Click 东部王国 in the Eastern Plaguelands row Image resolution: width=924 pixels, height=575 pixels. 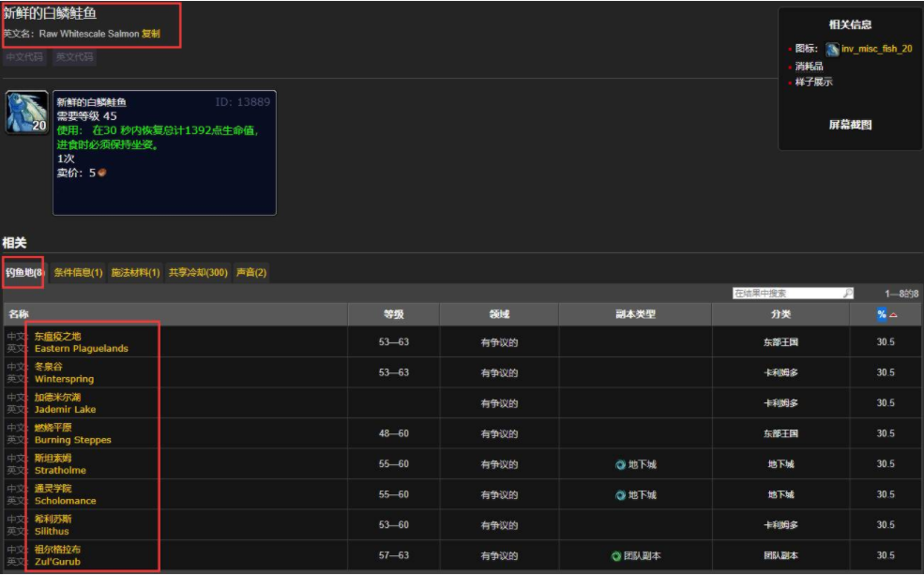(780, 342)
